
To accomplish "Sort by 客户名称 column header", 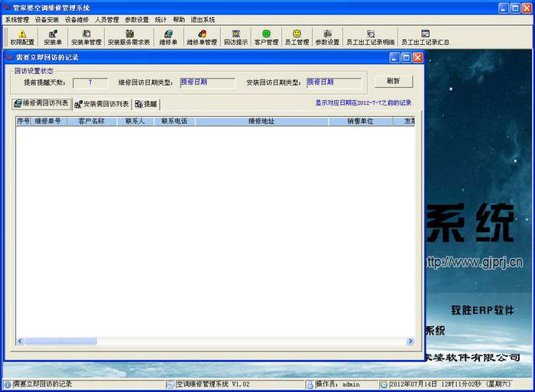I will [92, 121].
